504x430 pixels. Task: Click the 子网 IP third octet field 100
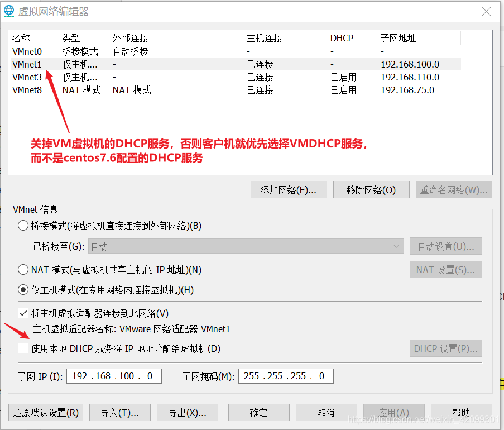point(126,376)
